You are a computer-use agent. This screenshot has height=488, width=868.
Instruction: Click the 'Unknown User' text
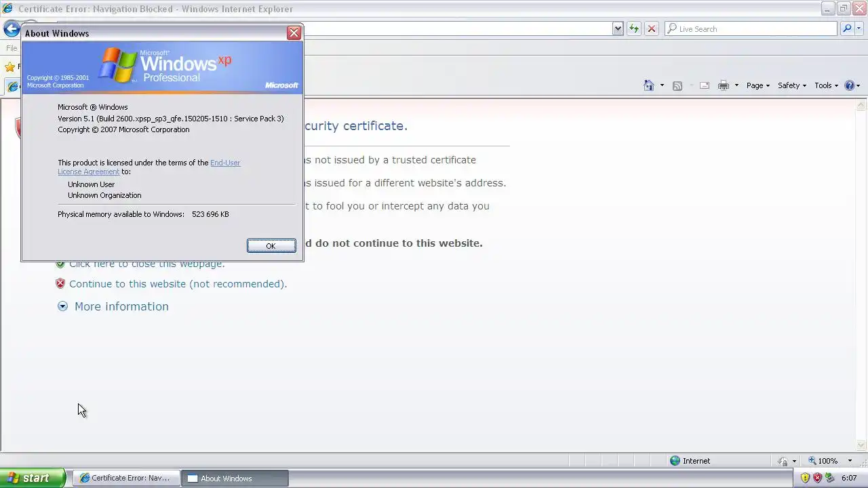pos(91,184)
